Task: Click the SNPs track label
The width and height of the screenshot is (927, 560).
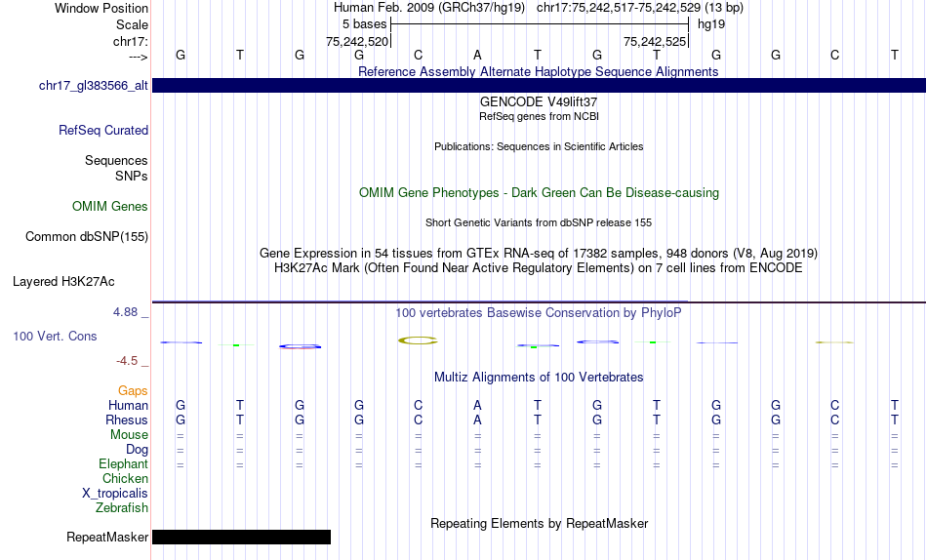Action: [x=132, y=176]
